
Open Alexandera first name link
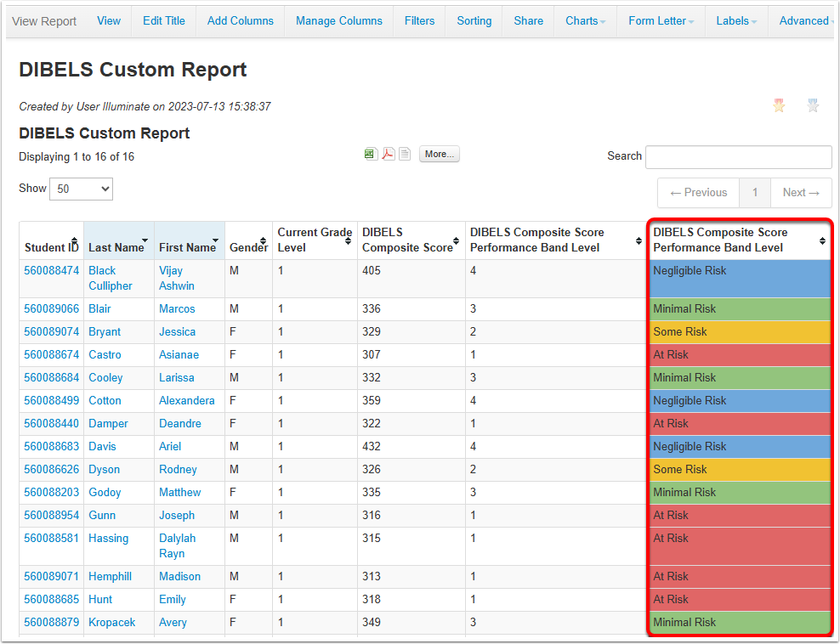pyautogui.click(x=186, y=401)
